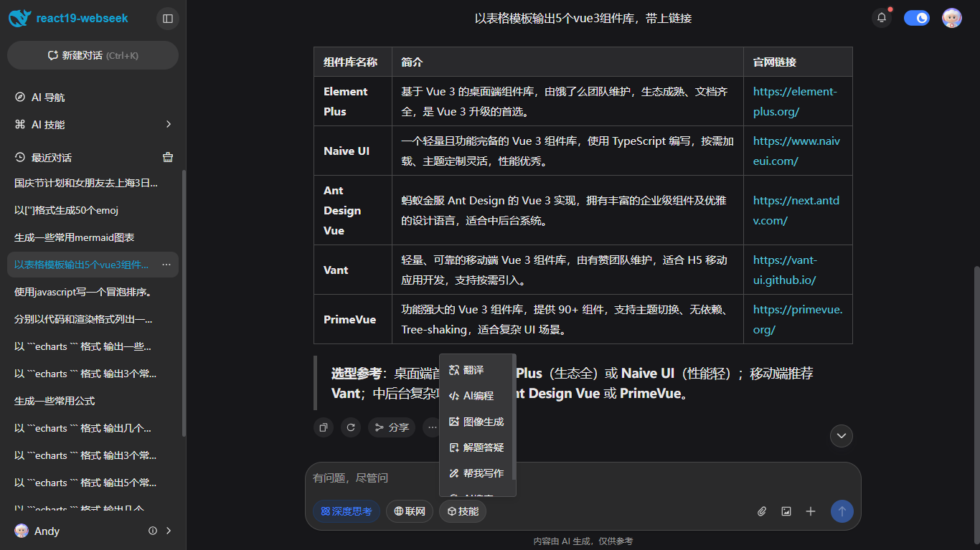Click the 分享 share button
The width and height of the screenshot is (980, 550).
(x=392, y=427)
